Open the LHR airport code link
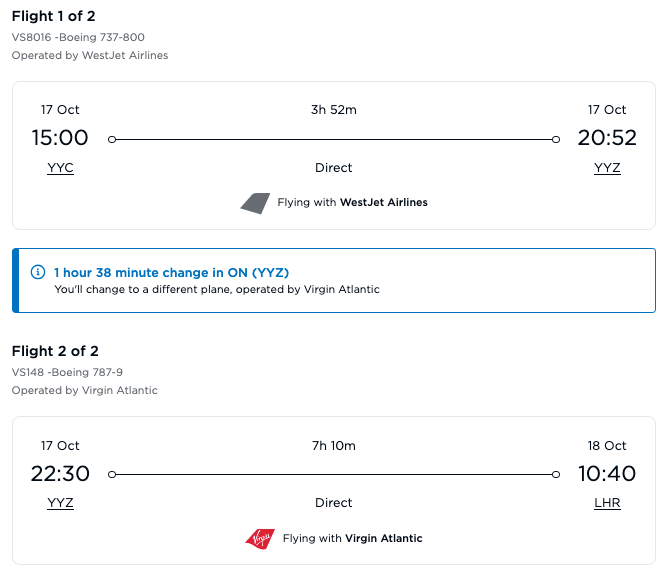Screen dimensions: 672x580 click(x=607, y=503)
